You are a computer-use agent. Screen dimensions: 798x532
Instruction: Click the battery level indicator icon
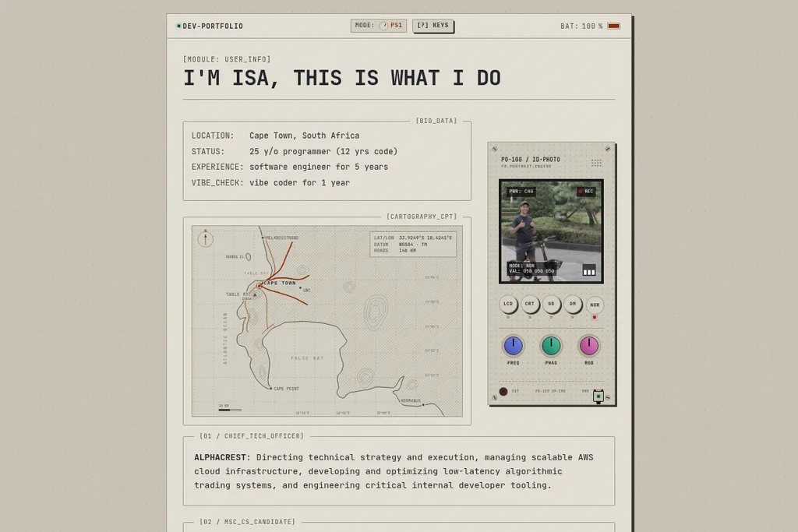point(614,26)
